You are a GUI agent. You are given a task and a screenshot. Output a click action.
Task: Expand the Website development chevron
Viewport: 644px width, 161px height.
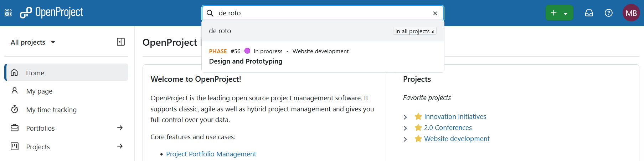coord(405,139)
